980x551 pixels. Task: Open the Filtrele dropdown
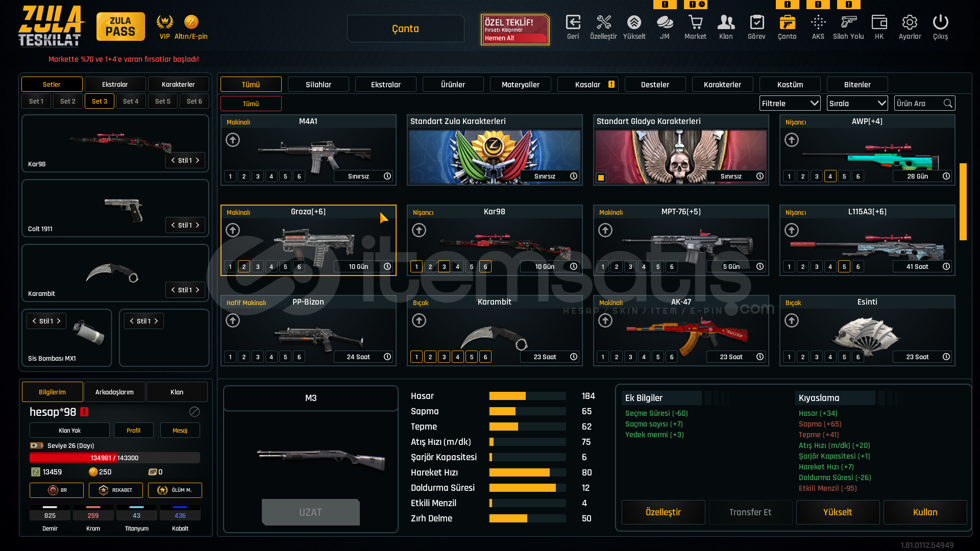point(790,104)
